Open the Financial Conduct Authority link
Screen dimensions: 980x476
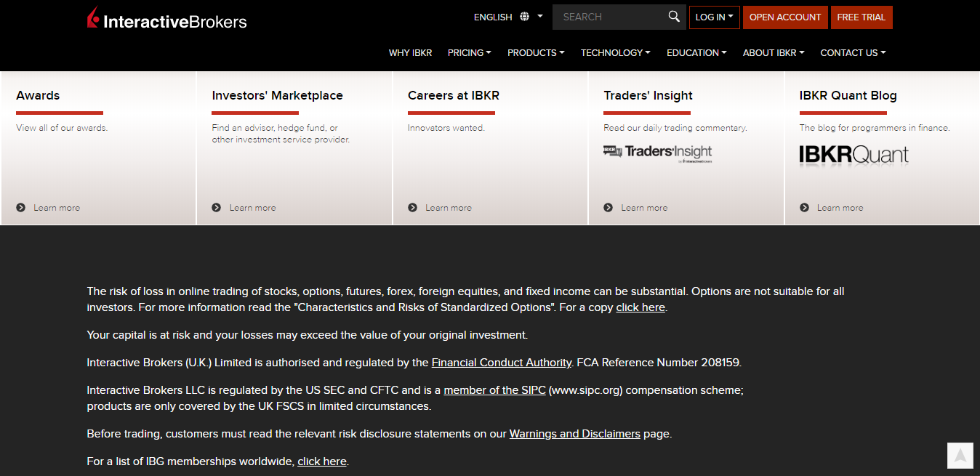502,363
